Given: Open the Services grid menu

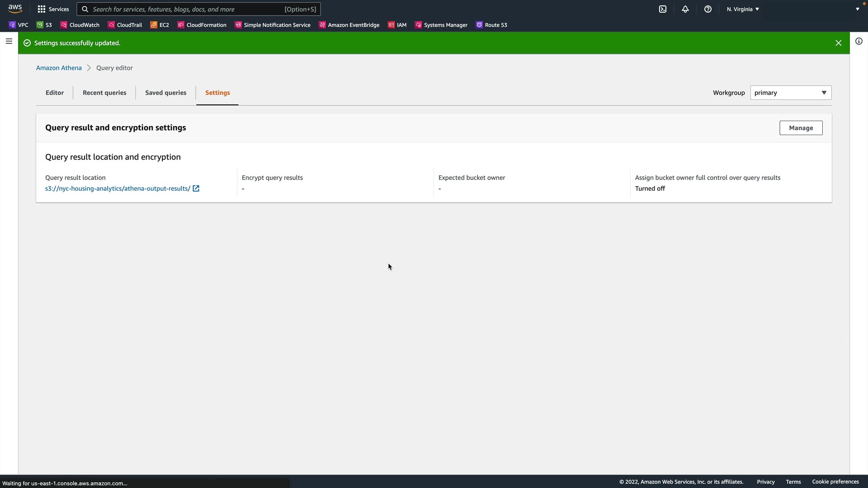Looking at the screenshot, I should [53, 9].
